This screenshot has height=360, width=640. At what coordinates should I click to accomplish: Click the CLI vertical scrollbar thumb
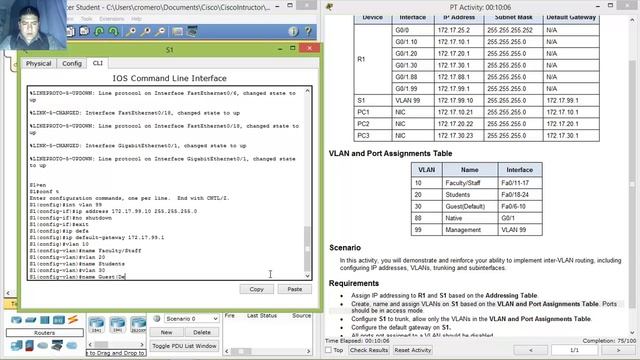tap(307, 248)
